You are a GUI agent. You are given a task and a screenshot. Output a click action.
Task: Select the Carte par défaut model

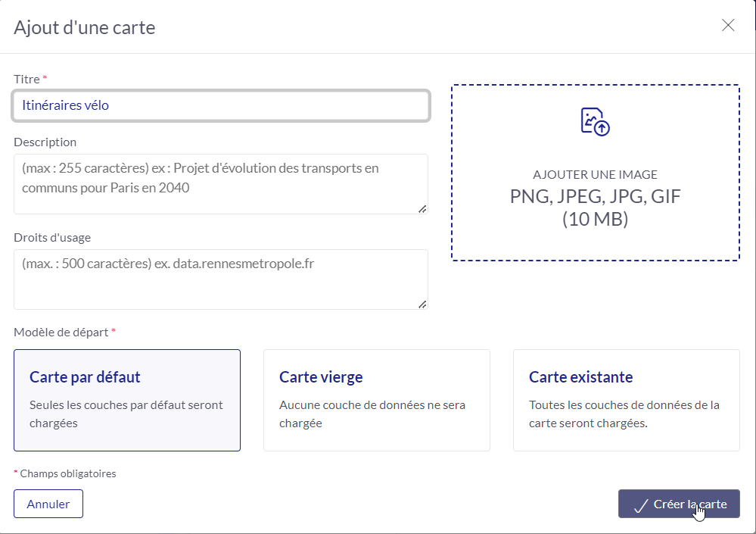click(127, 401)
